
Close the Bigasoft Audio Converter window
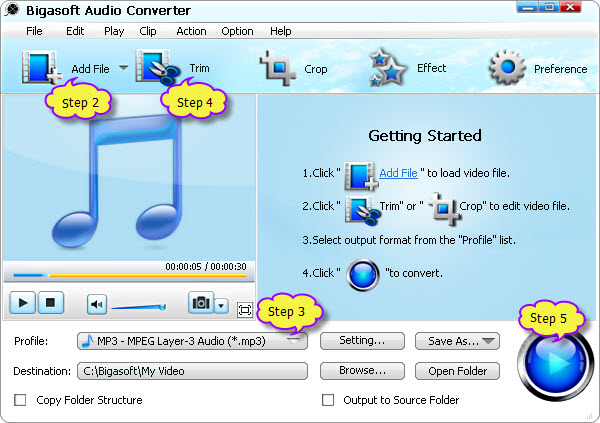(571, 7)
